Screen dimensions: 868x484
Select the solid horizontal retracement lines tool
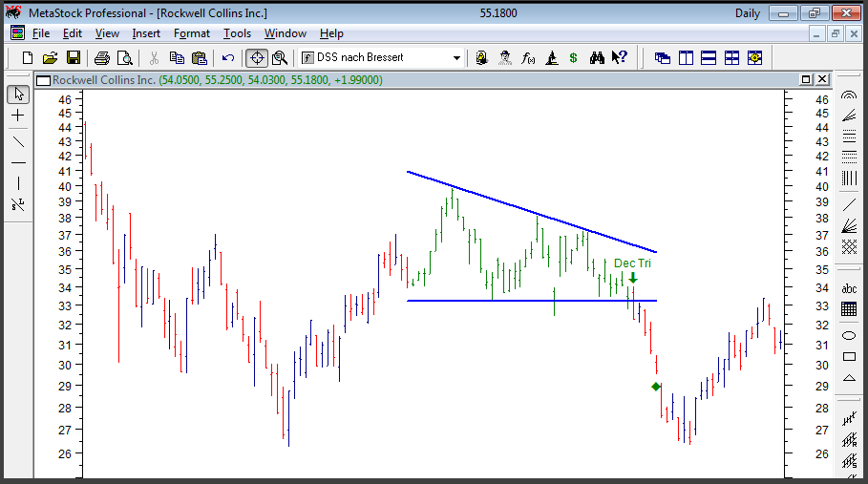click(849, 137)
